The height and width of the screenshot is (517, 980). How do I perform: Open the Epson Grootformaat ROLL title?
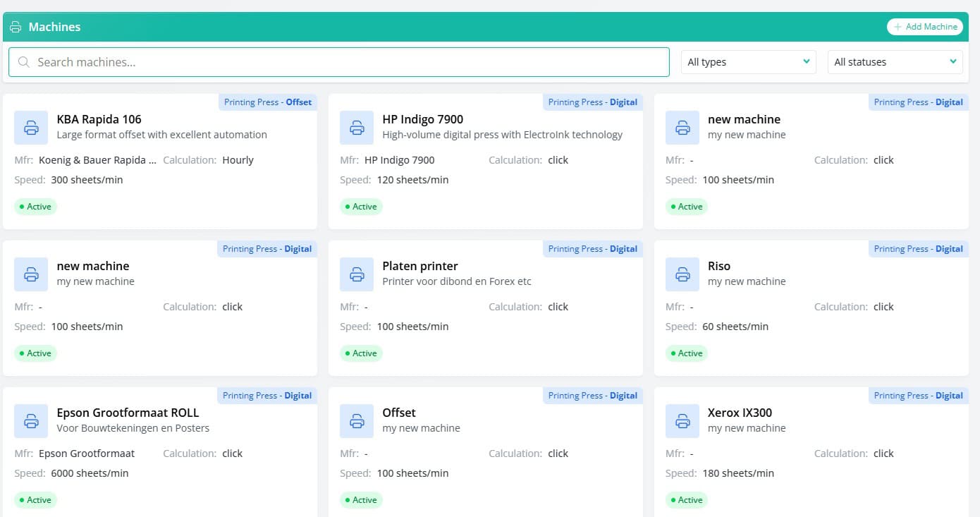point(128,413)
